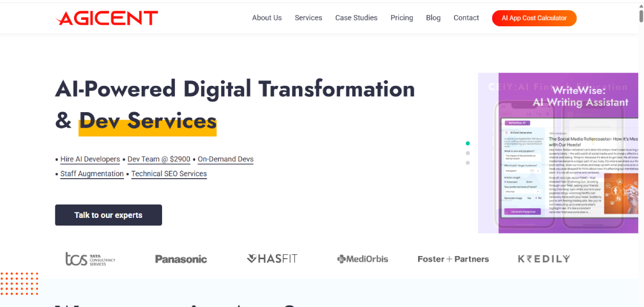This screenshot has width=644, height=307.
Task: Open the About Us menu
Action: click(x=267, y=18)
